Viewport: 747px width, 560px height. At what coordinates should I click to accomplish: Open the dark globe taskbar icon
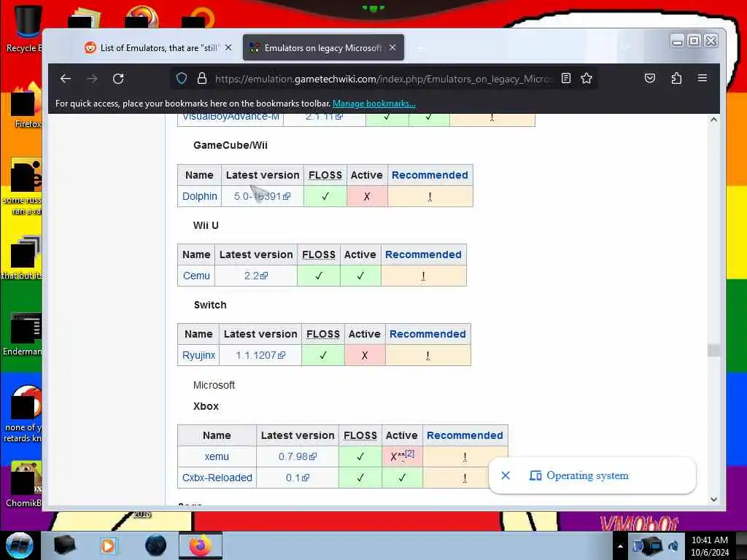[155, 545]
